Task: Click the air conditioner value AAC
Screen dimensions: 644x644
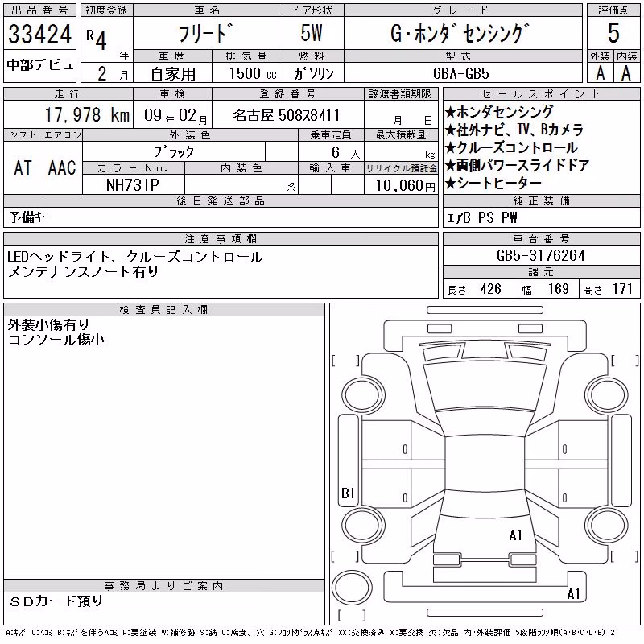Action: [x=62, y=168]
